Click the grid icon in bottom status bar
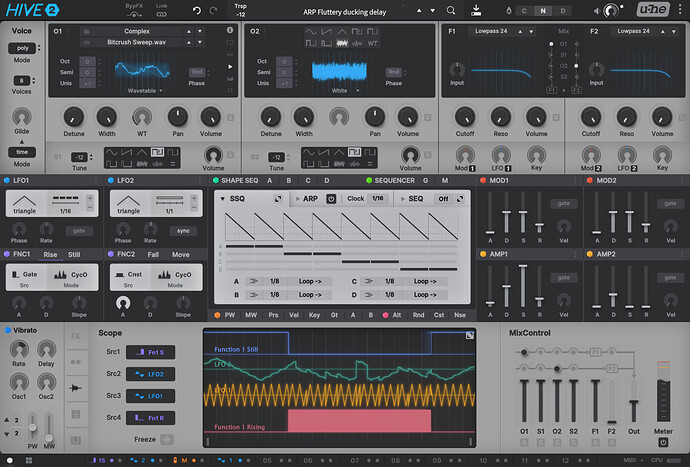 tap(29, 460)
